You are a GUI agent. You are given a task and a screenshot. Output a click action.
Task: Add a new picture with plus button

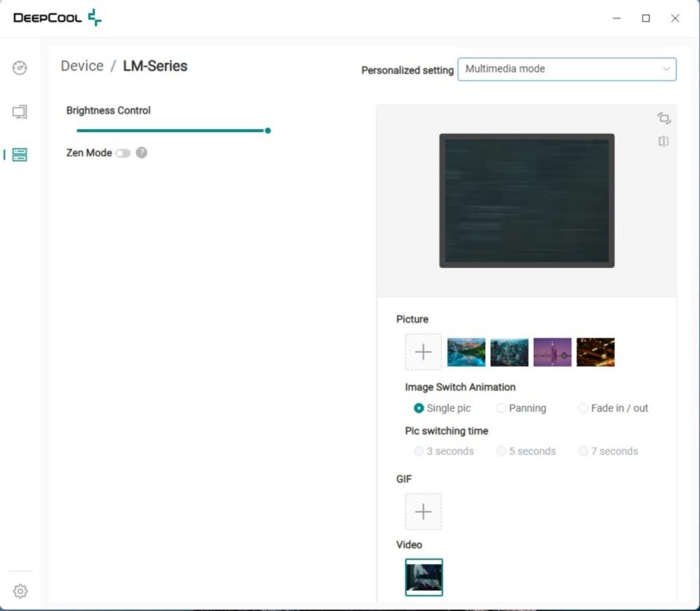pyautogui.click(x=423, y=352)
